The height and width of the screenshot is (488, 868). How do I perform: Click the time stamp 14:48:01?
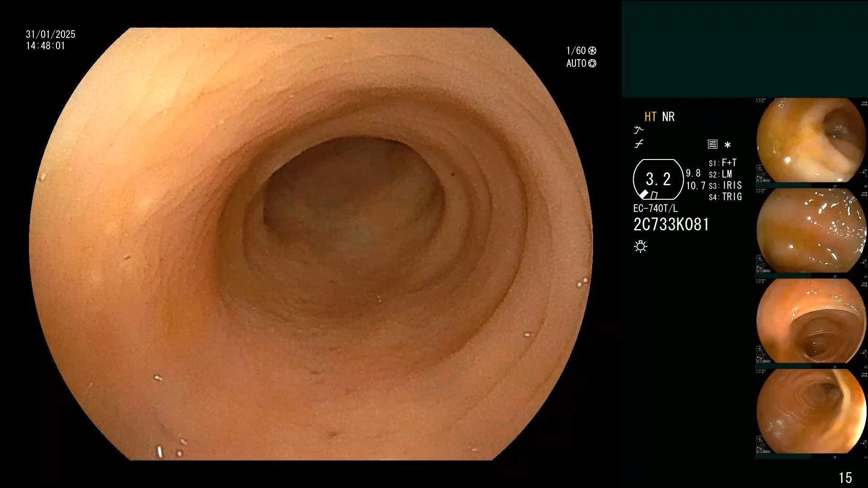46,46
